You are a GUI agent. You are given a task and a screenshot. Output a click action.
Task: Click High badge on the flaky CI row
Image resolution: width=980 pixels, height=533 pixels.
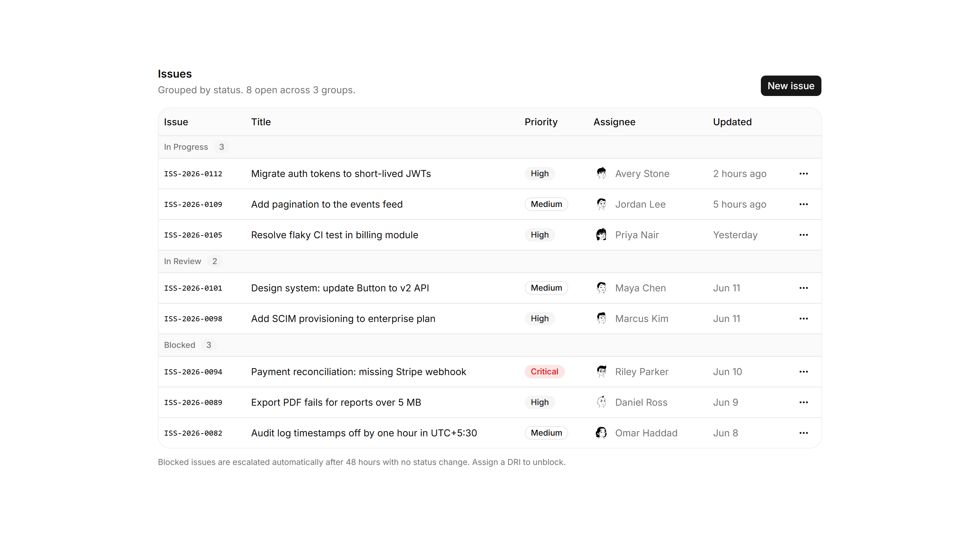[x=539, y=235]
